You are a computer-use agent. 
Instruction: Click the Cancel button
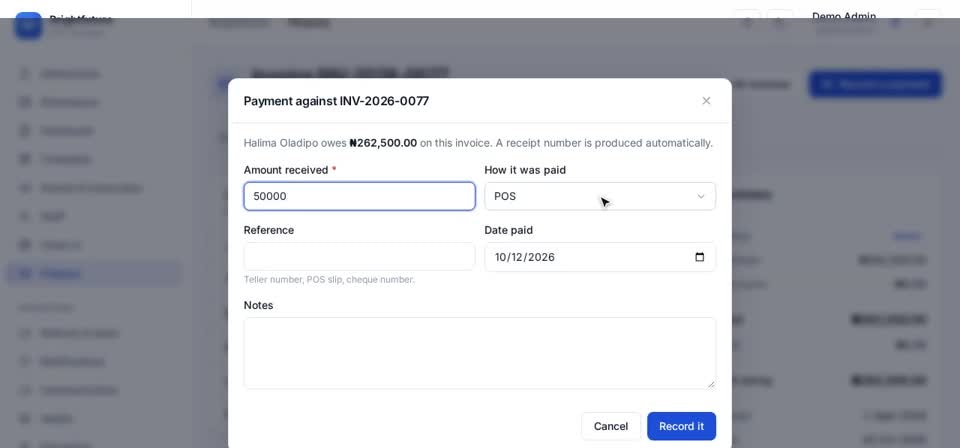click(610, 426)
